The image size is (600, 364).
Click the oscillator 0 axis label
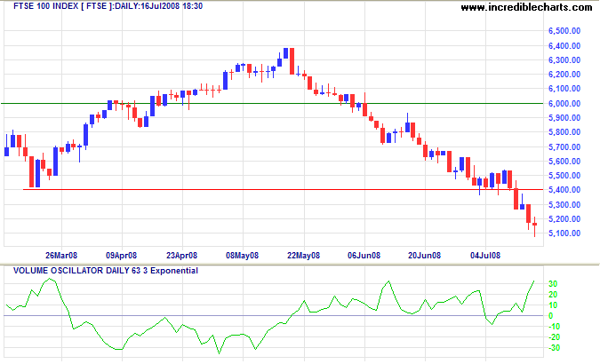point(551,316)
